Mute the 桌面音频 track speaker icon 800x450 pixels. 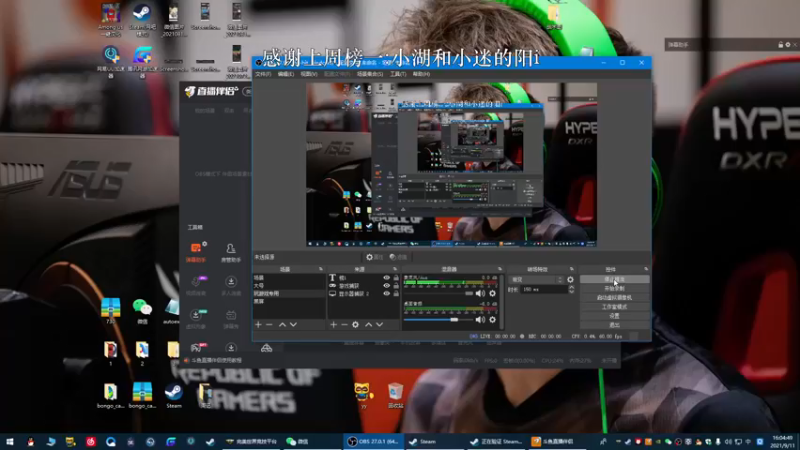(480, 319)
